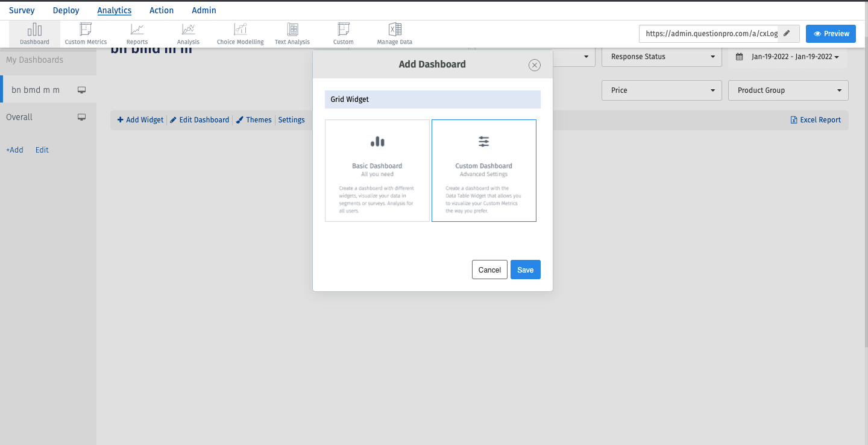Open the Price filter selector
This screenshot has width=868, height=445.
[661, 90]
